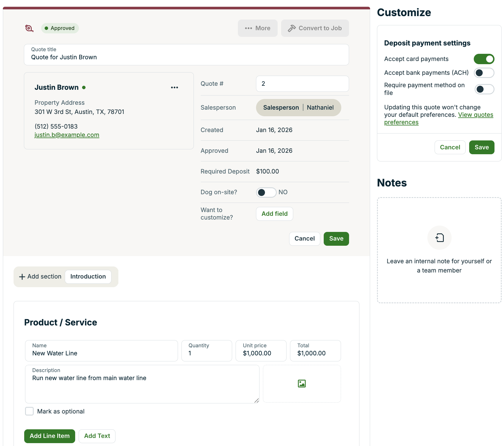Viewport: 504px width, 446px height.
Task: Click the quote magnifier icon beside Approved
Action: click(x=29, y=28)
